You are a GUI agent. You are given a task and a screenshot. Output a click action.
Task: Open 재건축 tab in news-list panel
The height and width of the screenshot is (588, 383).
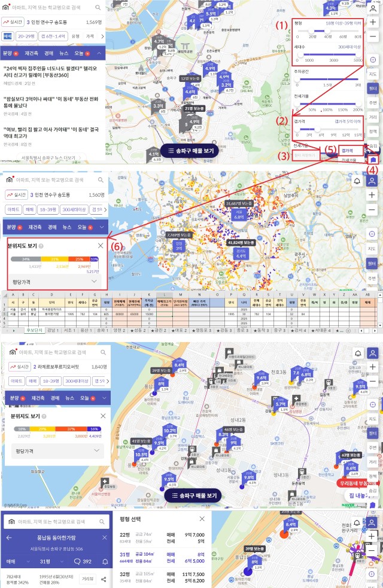[32, 53]
